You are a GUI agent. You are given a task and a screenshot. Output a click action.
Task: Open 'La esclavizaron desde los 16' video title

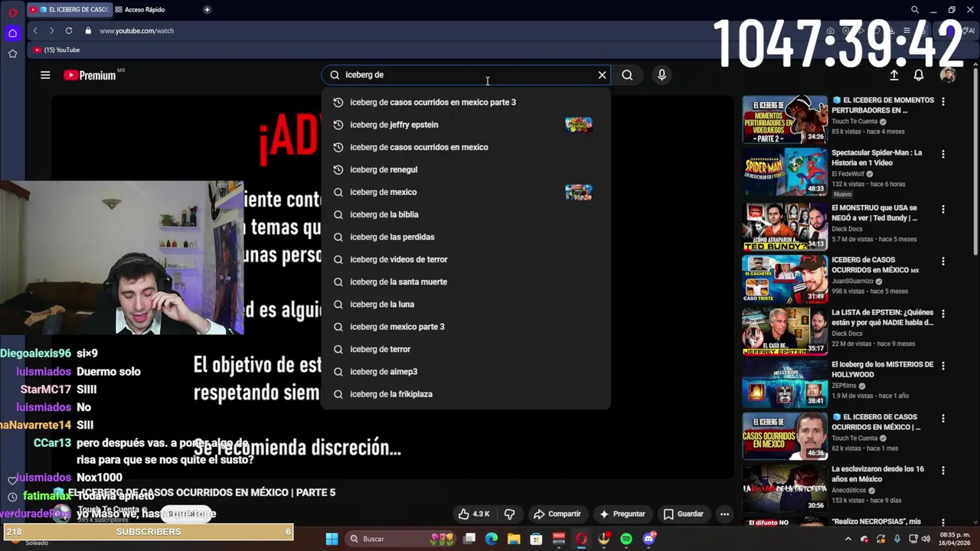pyautogui.click(x=878, y=474)
